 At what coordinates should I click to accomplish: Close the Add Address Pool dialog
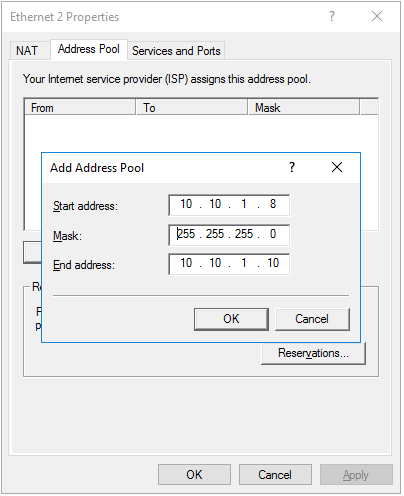click(337, 167)
